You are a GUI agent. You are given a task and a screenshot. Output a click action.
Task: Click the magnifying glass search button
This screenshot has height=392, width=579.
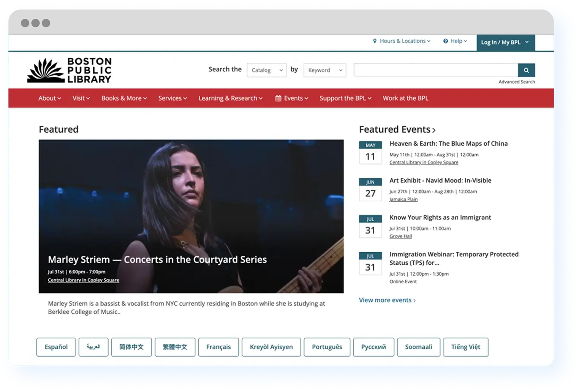tap(526, 70)
